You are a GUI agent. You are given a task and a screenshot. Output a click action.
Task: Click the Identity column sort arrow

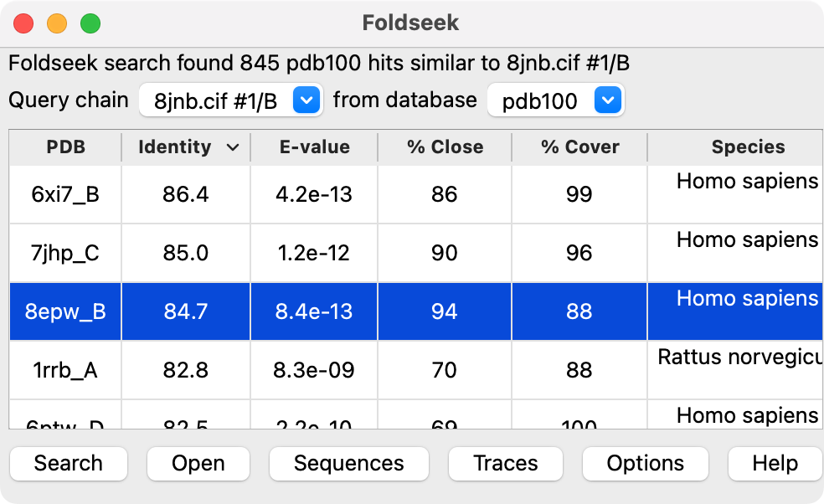click(233, 148)
